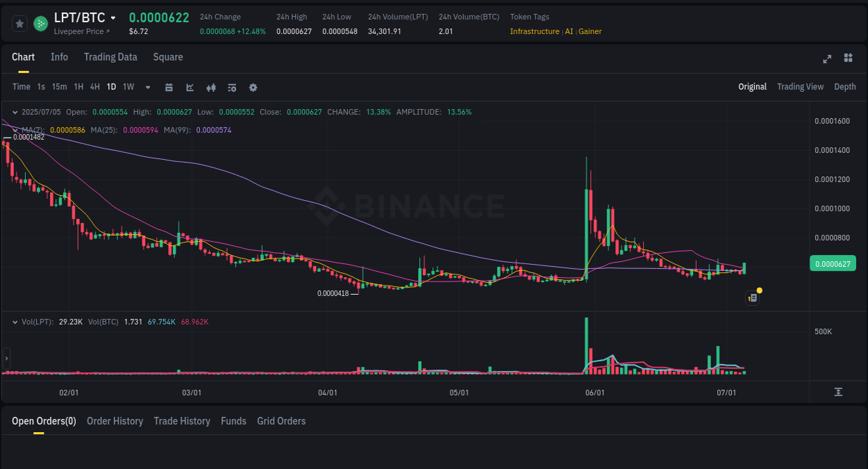
Task: Click the scale adjustment icon below the price axis
Action: pyautogui.click(x=837, y=392)
